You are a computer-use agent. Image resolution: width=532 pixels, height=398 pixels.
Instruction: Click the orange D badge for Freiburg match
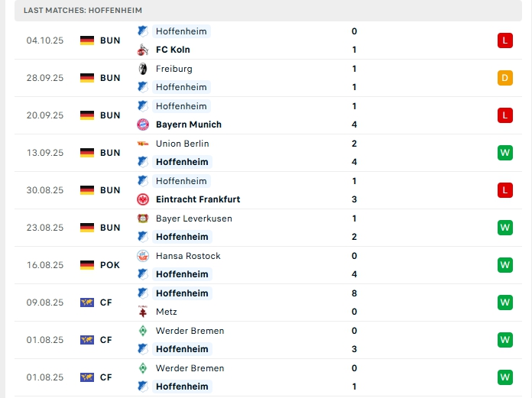pos(504,78)
